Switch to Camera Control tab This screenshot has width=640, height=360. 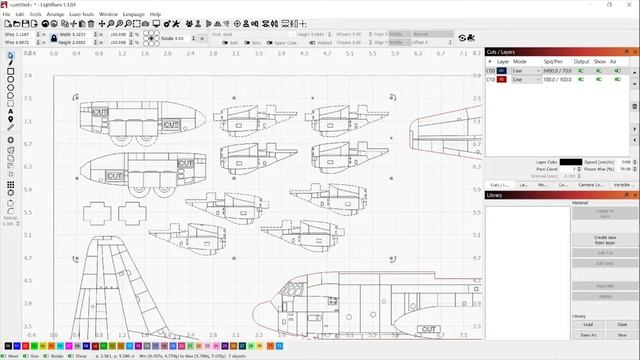tap(590, 185)
